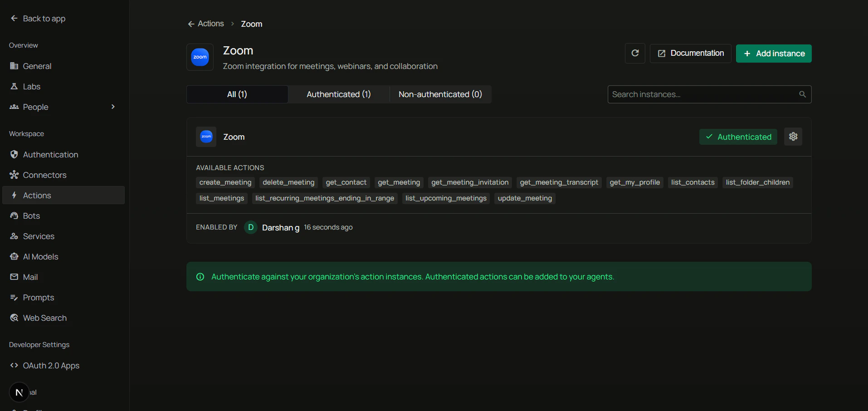
Task: Switch to the Non-authenticated (0) tab
Action: tap(440, 94)
